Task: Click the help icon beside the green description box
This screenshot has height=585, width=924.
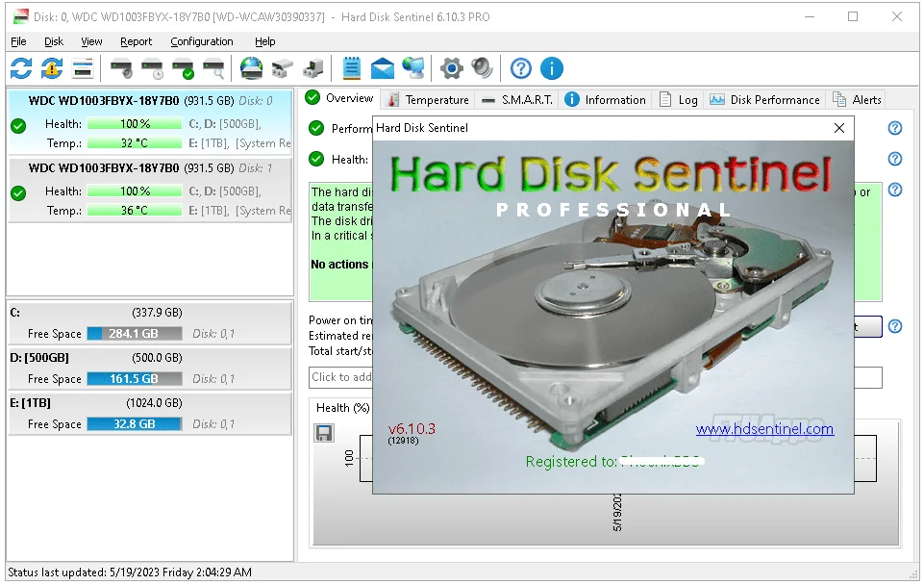Action: click(894, 190)
